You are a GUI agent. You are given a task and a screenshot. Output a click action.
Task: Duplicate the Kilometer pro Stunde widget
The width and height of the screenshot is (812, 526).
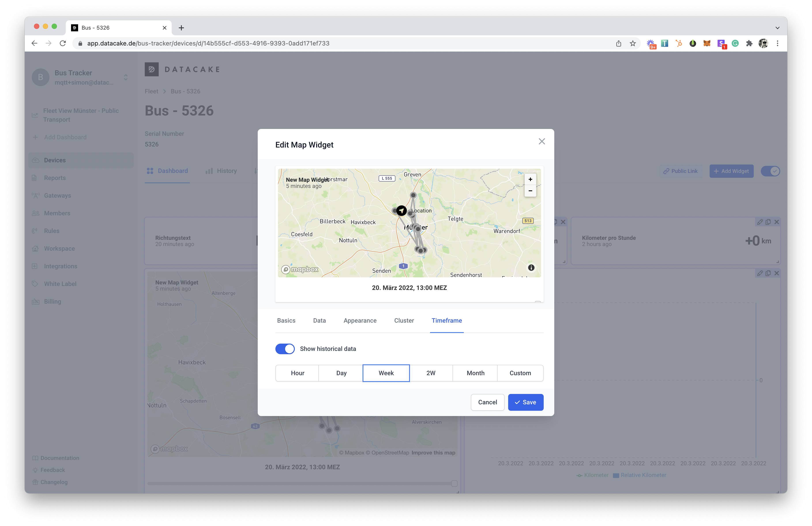(768, 222)
